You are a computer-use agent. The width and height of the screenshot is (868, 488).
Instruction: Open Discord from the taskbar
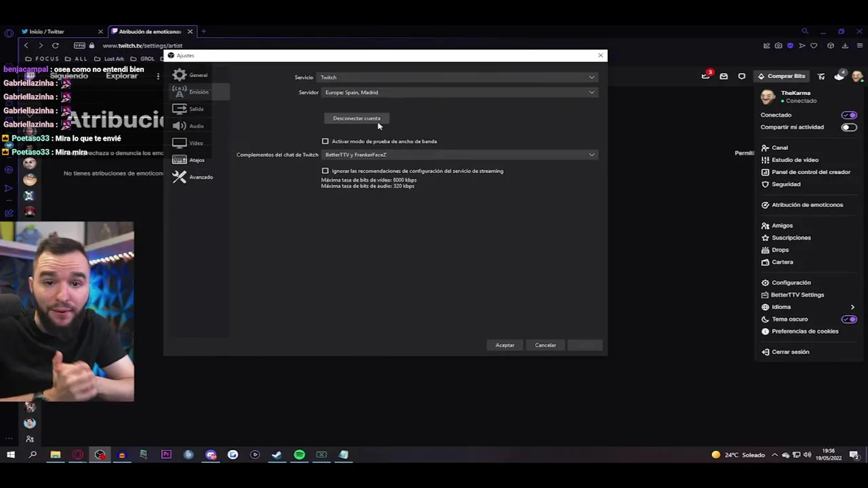tap(211, 455)
